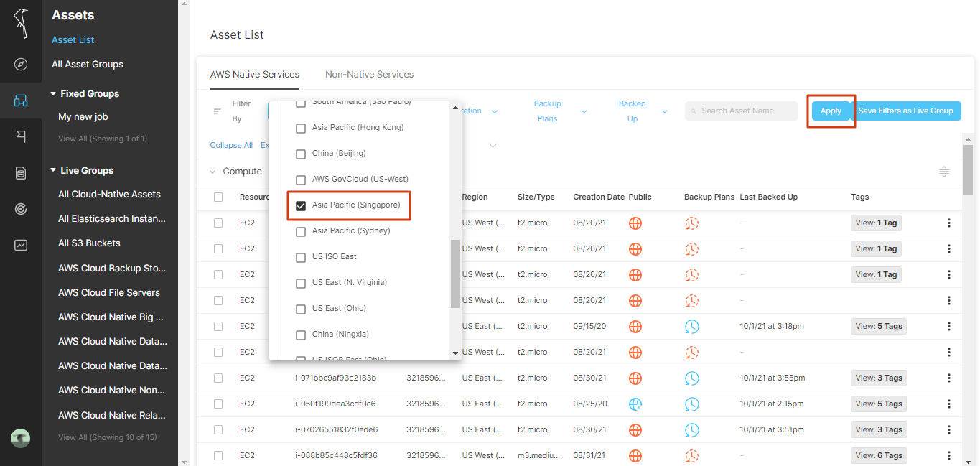This screenshot has width=980, height=466.
Task: Click the Collapse All link
Action: click(x=231, y=145)
